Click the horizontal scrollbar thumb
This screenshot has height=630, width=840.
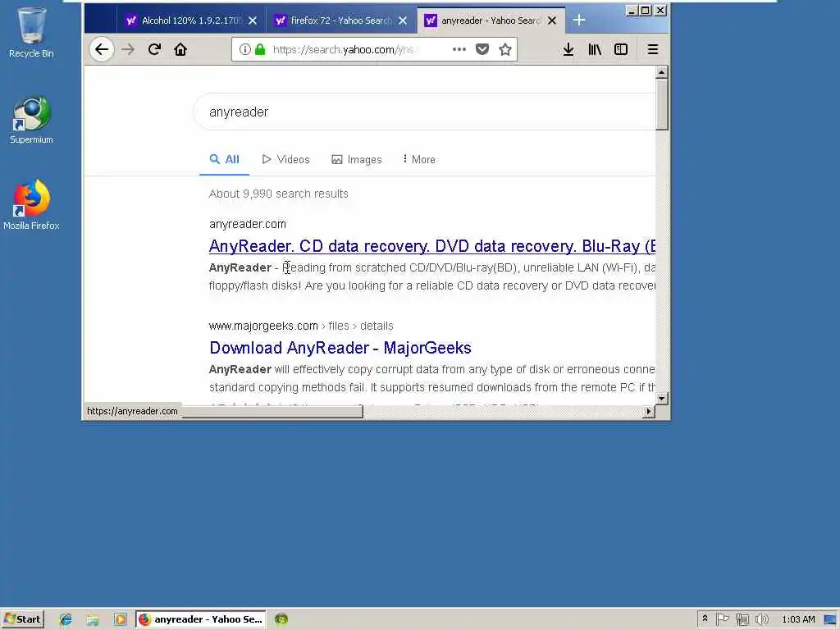point(272,412)
